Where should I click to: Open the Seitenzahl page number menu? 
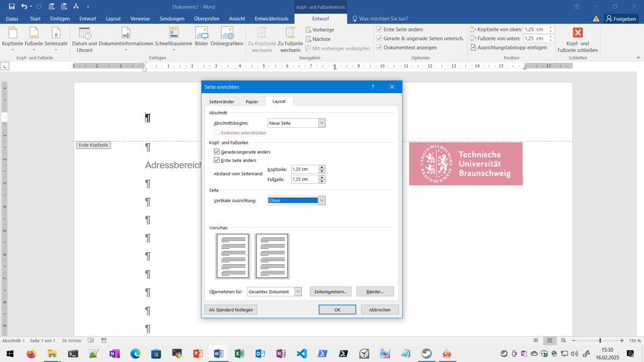coord(56,40)
